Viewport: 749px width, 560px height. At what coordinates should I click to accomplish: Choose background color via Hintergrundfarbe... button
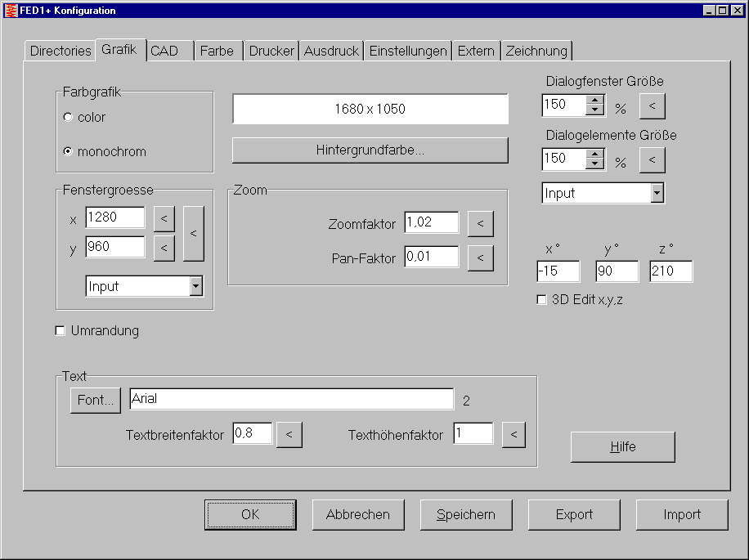click(370, 150)
